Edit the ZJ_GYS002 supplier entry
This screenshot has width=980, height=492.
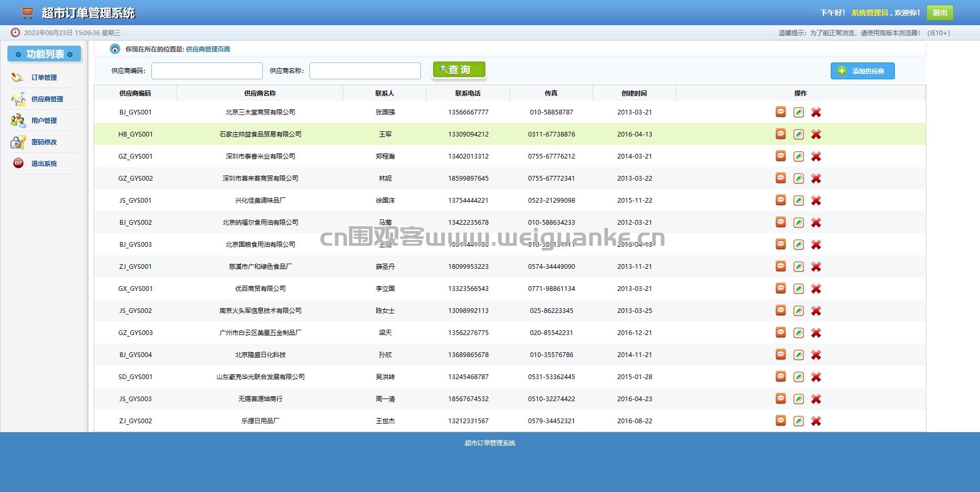click(799, 421)
